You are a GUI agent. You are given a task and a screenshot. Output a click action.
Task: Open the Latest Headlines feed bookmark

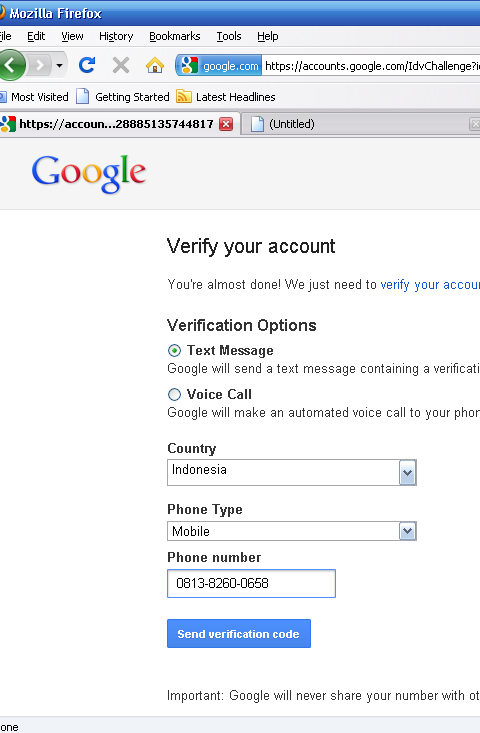(226, 97)
